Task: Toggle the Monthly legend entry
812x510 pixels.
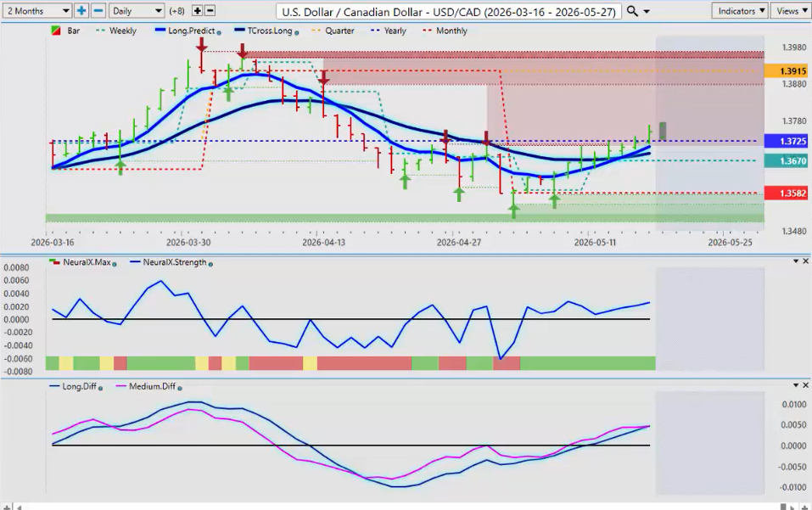Action: [445, 31]
